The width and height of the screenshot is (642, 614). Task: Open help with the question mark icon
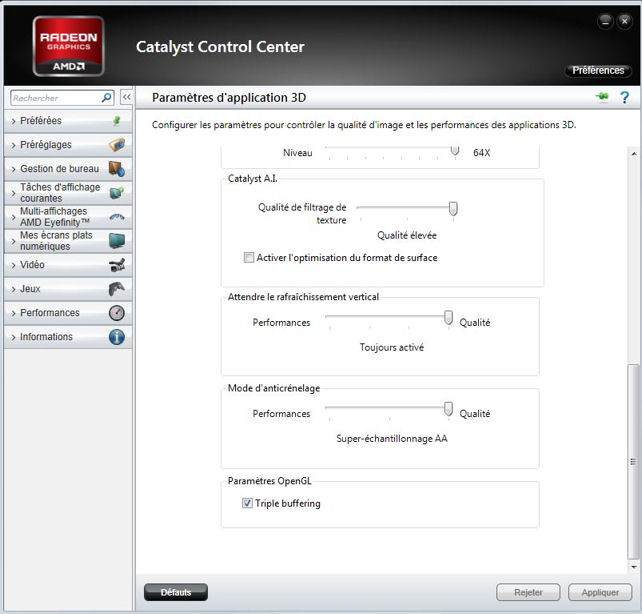click(x=624, y=97)
